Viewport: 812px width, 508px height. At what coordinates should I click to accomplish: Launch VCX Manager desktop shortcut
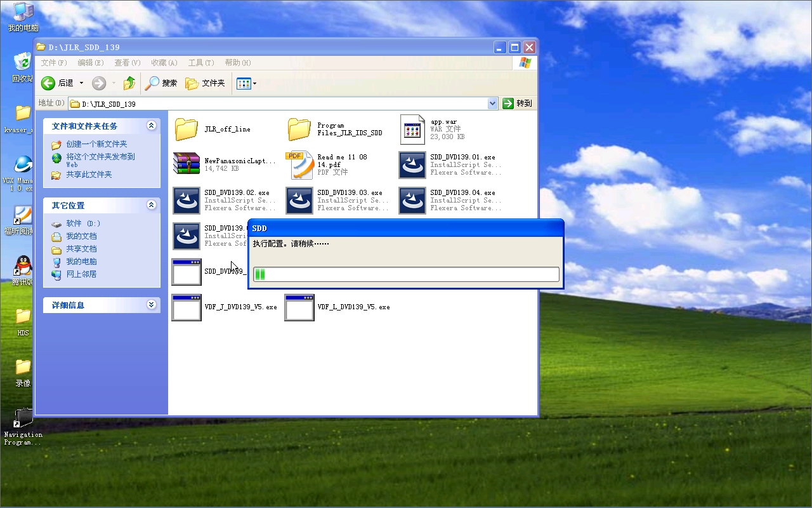[23, 173]
